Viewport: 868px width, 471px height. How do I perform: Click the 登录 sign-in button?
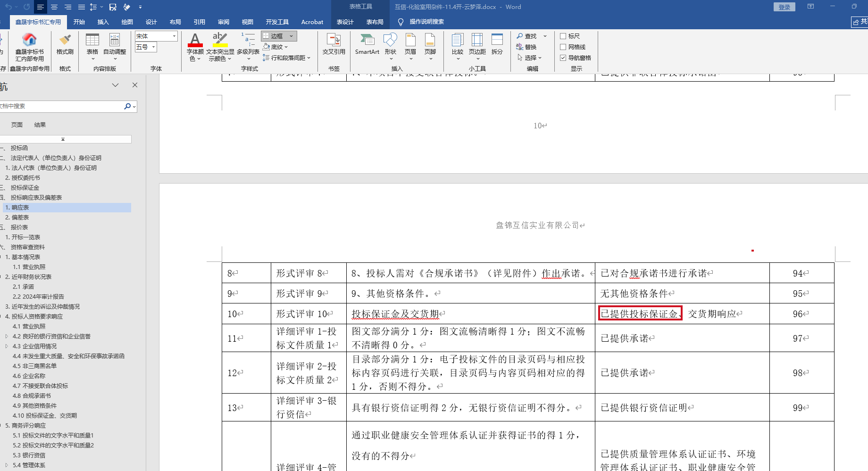[x=784, y=7]
